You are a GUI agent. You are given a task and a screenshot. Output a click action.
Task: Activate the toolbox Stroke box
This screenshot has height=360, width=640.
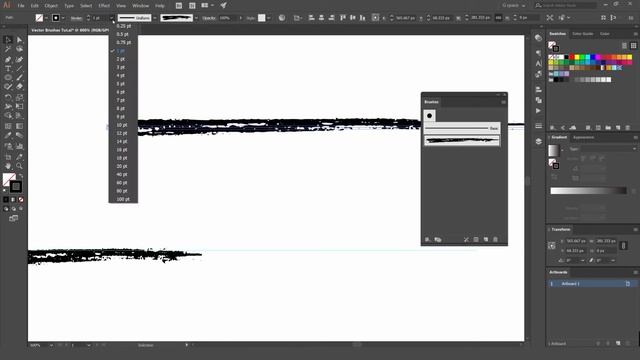pos(16,187)
